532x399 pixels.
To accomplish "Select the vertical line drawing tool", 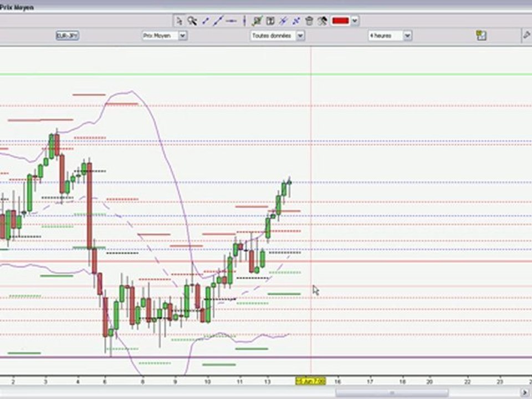I will tap(244, 21).
